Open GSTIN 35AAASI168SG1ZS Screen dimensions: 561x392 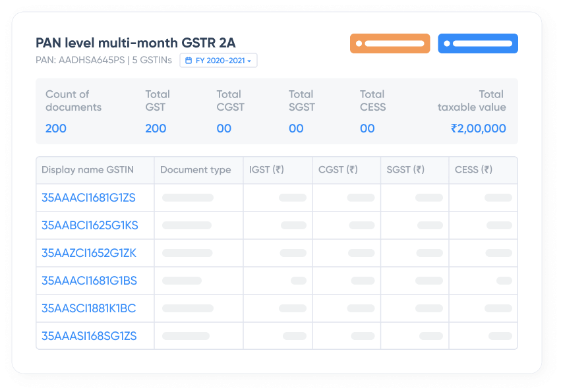point(89,336)
